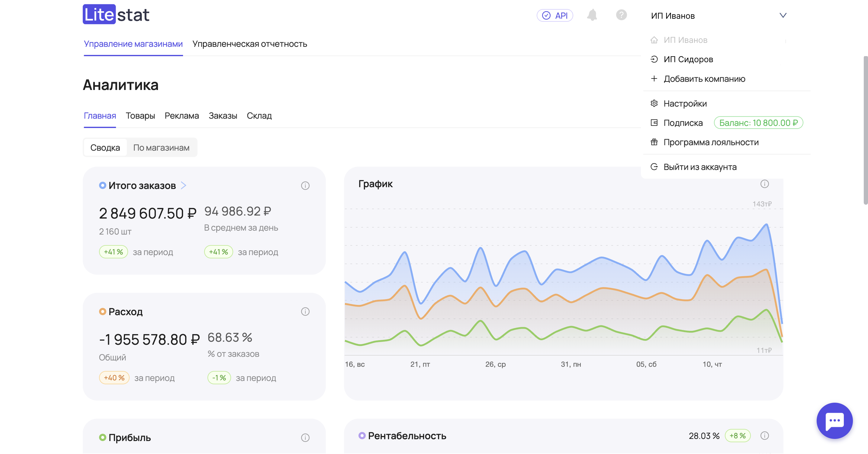The width and height of the screenshot is (868, 454).
Task: Click purple Рентабельность legend dot
Action: coord(362,436)
